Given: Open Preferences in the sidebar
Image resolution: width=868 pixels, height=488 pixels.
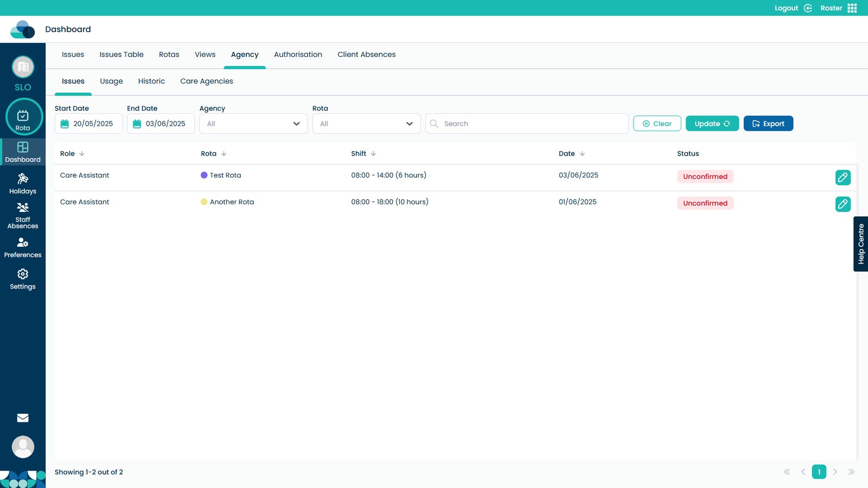Looking at the screenshot, I should pyautogui.click(x=23, y=247).
